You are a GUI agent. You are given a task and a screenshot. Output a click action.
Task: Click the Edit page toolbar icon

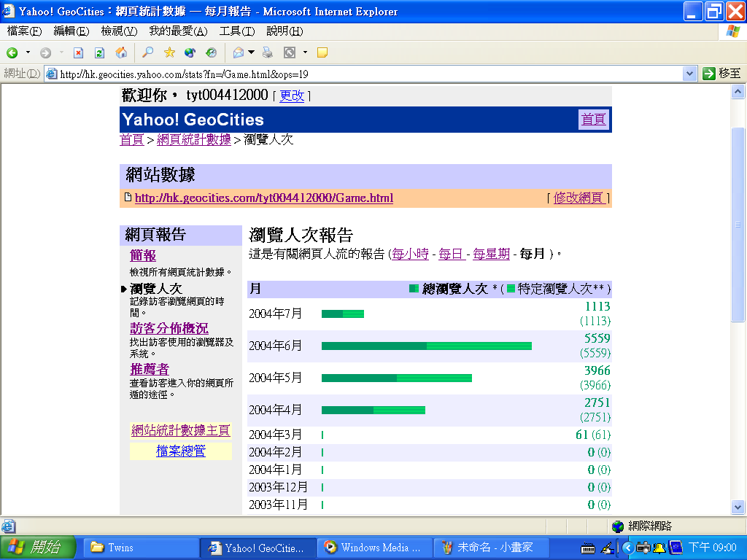coord(289,52)
